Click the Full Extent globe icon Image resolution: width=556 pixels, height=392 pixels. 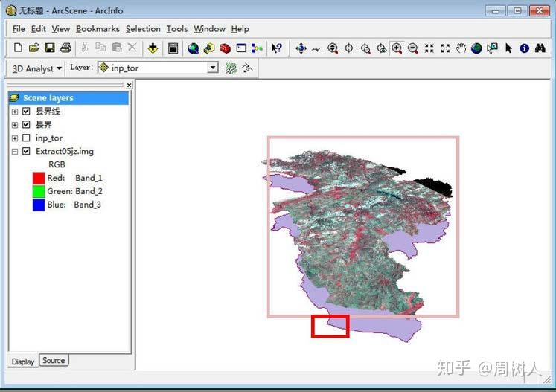pyautogui.click(x=476, y=48)
